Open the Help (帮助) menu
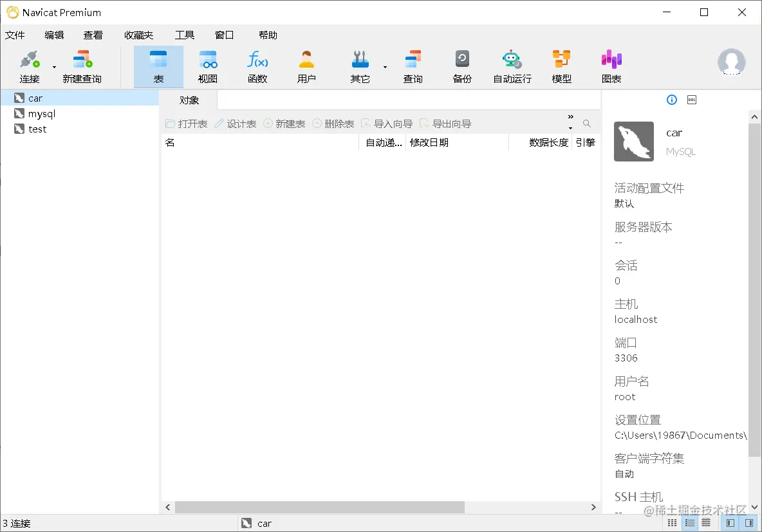This screenshot has height=532, width=762. [268, 35]
